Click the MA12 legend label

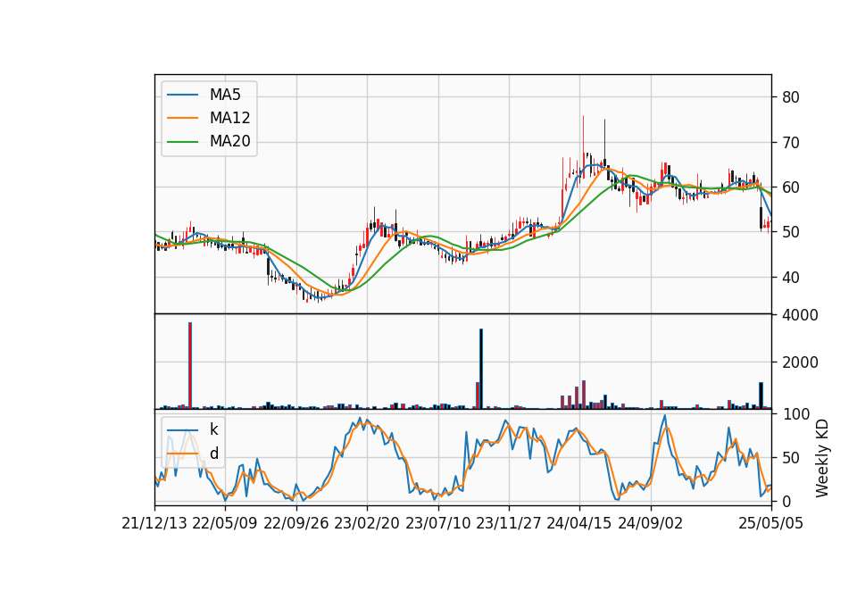click(x=229, y=118)
